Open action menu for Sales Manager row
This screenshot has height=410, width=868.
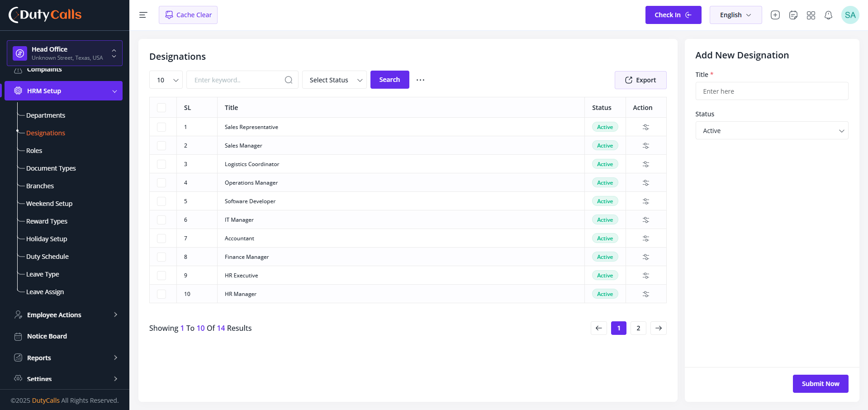coord(645,146)
